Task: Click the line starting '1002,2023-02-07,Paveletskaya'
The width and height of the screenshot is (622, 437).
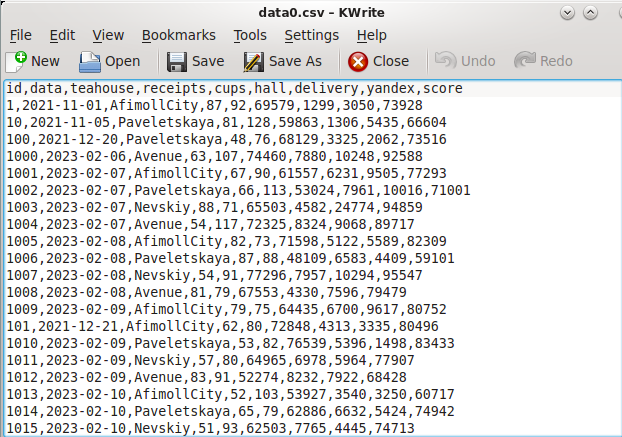Action: [x=238, y=190]
